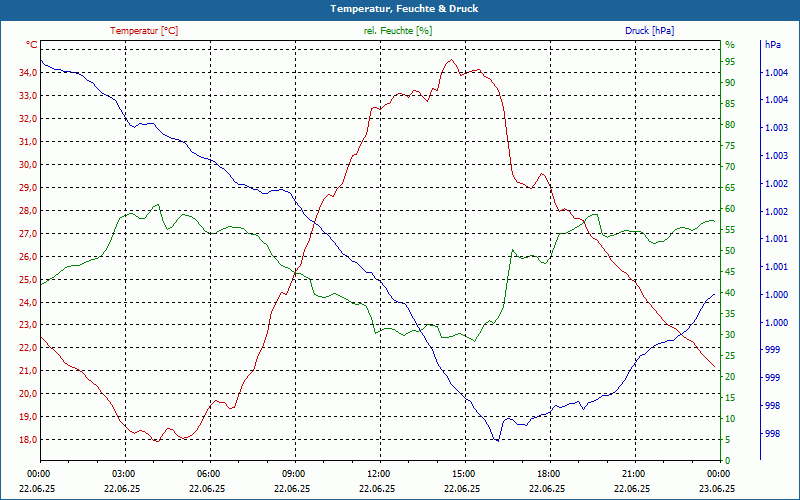Select the blue 'Druck [hPa]' legend label
The height and width of the screenshot is (500, 800).
click(x=649, y=31)
